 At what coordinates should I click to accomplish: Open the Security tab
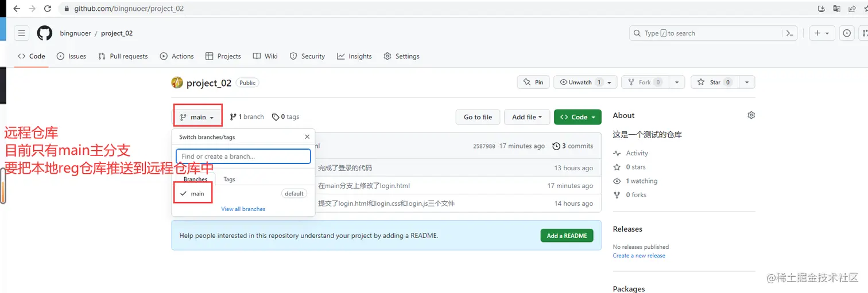(307, 56)
